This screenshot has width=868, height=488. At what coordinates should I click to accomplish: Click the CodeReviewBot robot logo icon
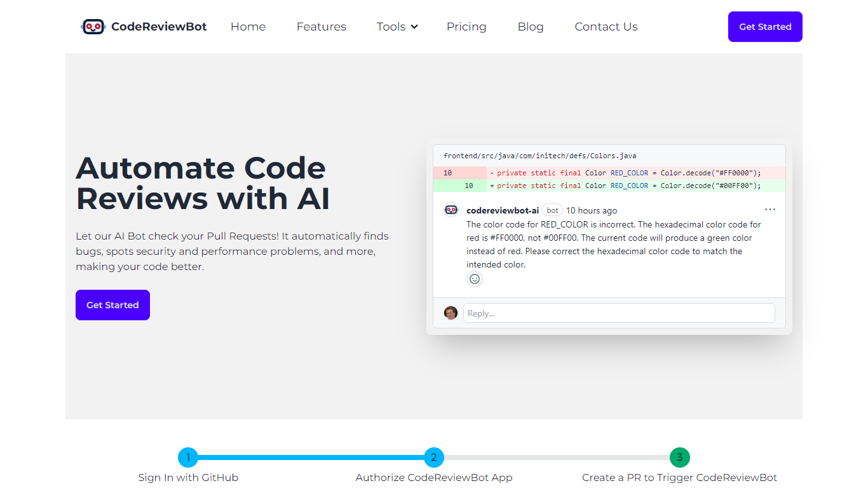(x=93, y=27)
